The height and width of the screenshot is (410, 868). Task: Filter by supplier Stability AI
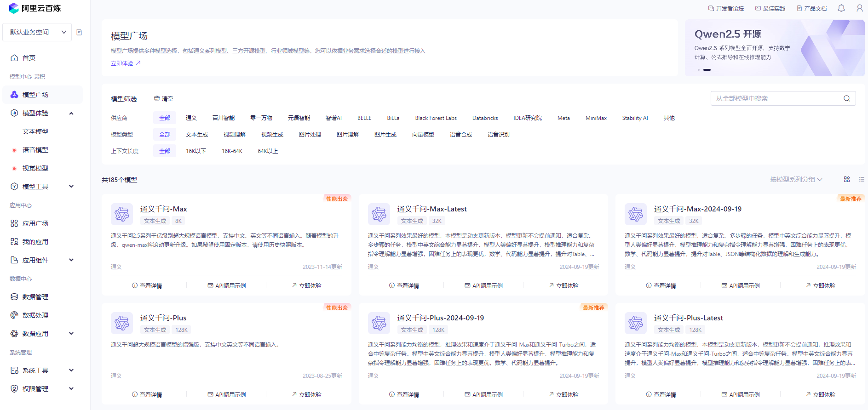[635, 118]
